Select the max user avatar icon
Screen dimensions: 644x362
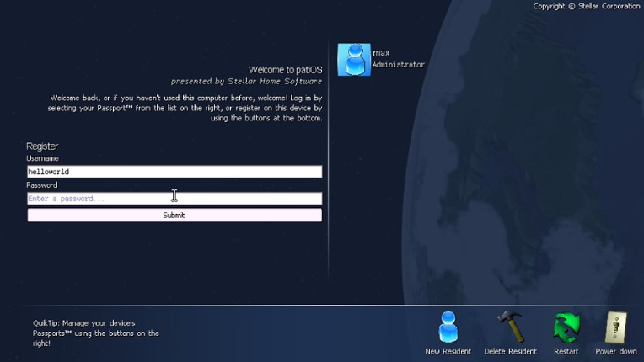click(354, 60)
